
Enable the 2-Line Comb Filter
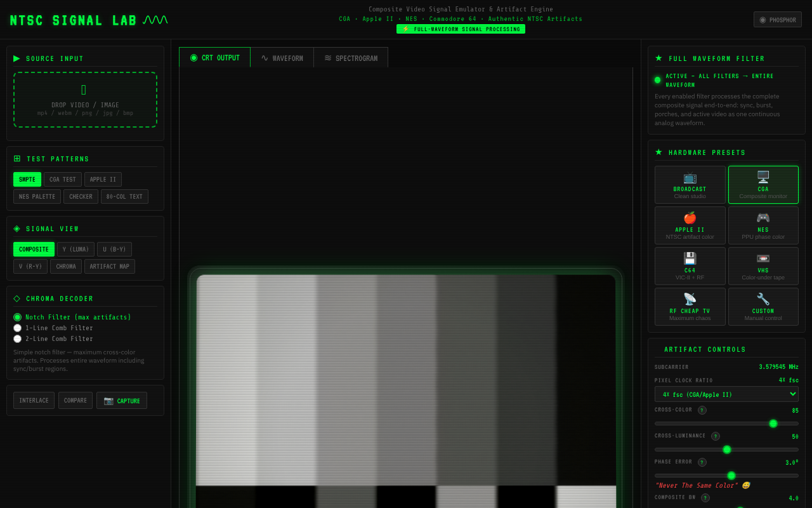[18, 338]
